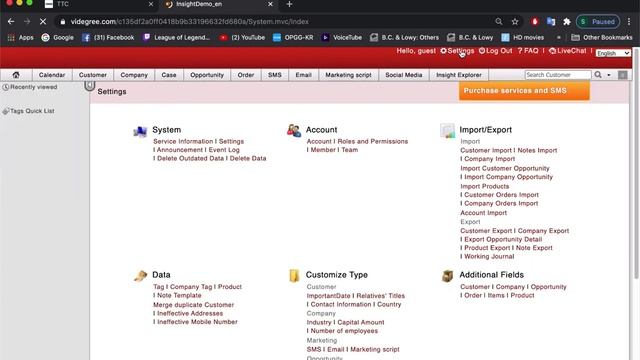Collapse the left sidebar panel toggle

(90, 85)
